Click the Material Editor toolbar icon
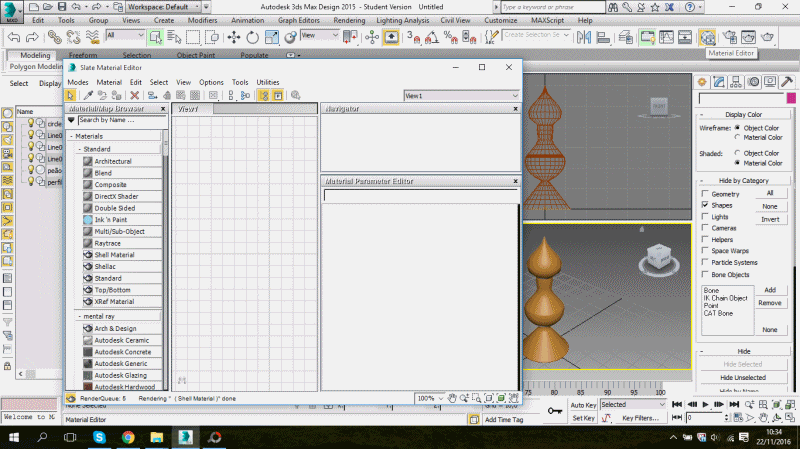Image resolution: width=800 pixels, height=449 pixels. pyautogui.click(x=708, y=37)
